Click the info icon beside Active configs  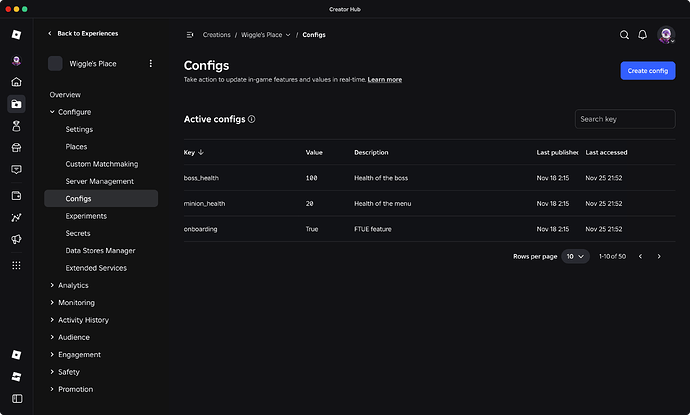click(252, 119)
